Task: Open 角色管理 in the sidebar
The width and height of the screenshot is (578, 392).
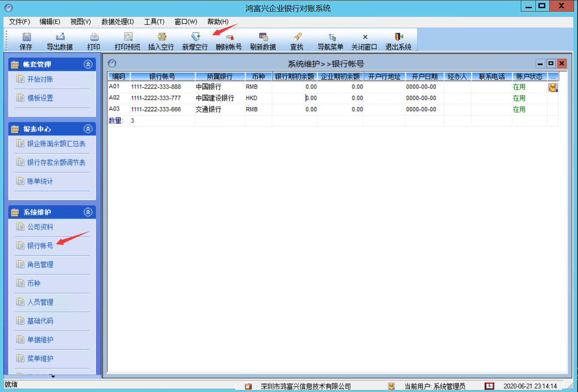Action: tap(40, 265)
